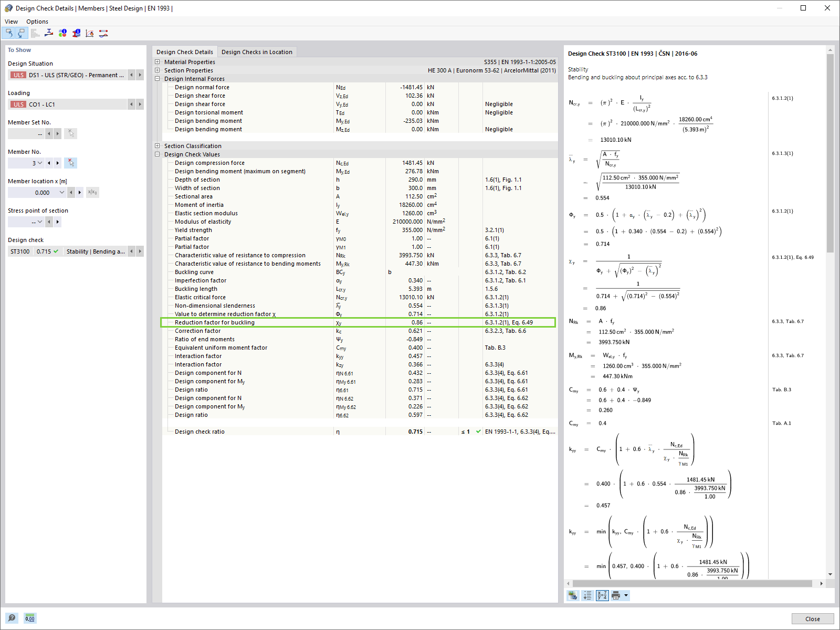840x630 pixels.
Task: Collapse the Design Check Values section
Action: tap(157, 154)
